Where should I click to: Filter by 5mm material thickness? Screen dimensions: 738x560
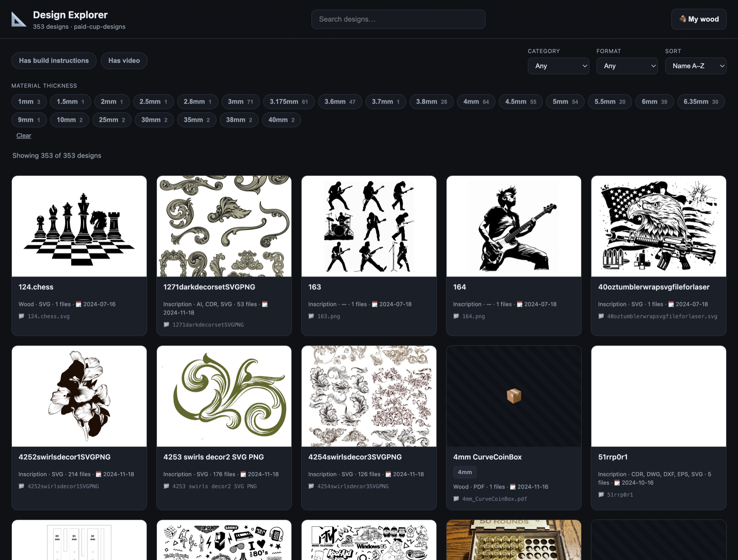(x=565, y=102)
